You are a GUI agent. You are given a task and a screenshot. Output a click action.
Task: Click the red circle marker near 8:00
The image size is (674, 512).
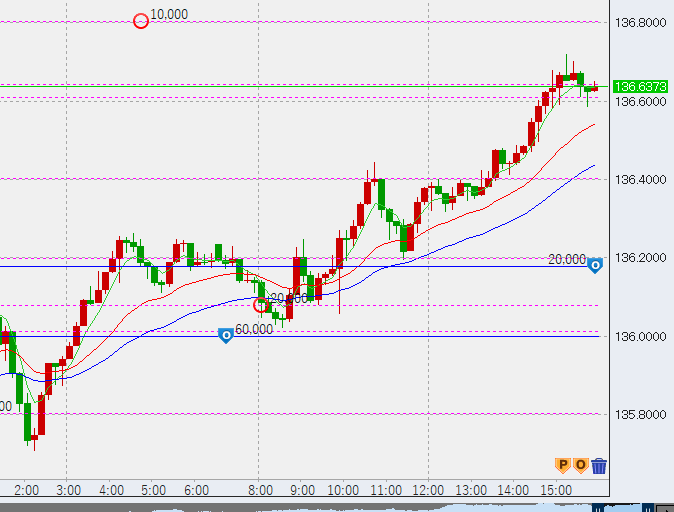[x=261, y=304]
